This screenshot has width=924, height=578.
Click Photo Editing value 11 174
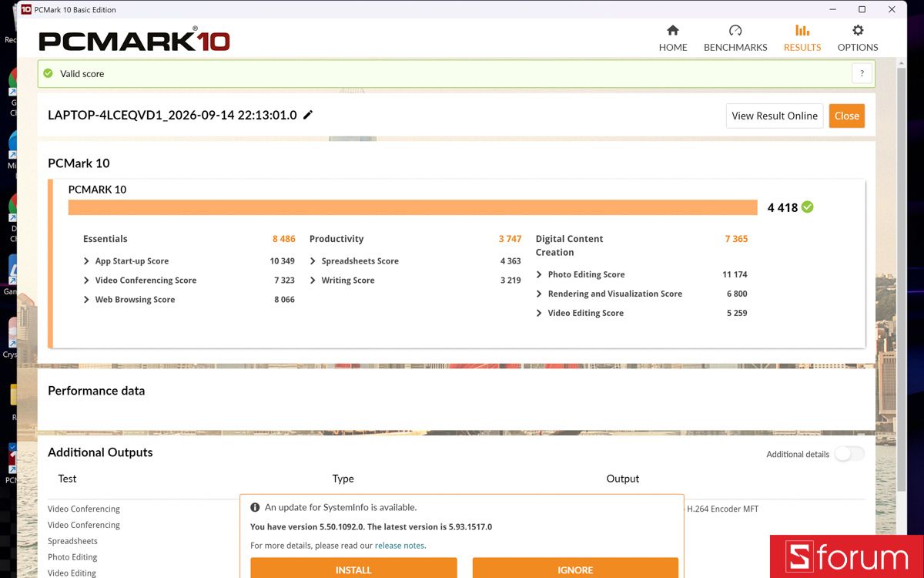735,274
